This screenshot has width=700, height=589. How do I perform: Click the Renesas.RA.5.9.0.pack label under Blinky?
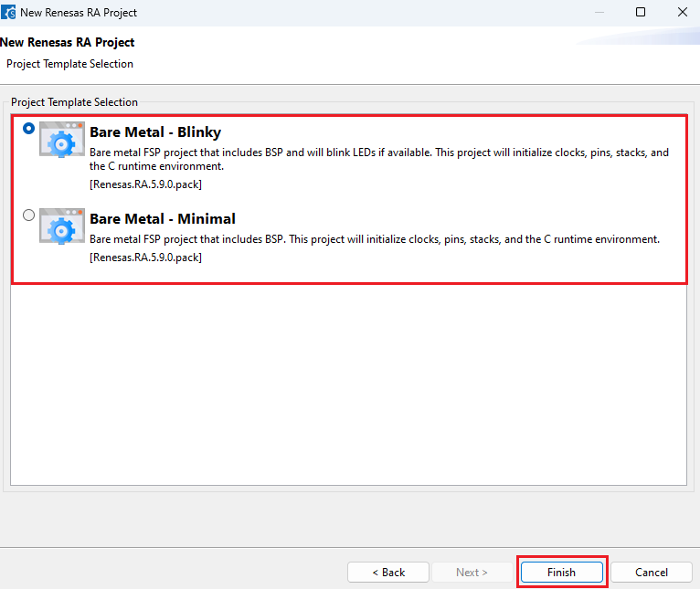coord(145,184)
